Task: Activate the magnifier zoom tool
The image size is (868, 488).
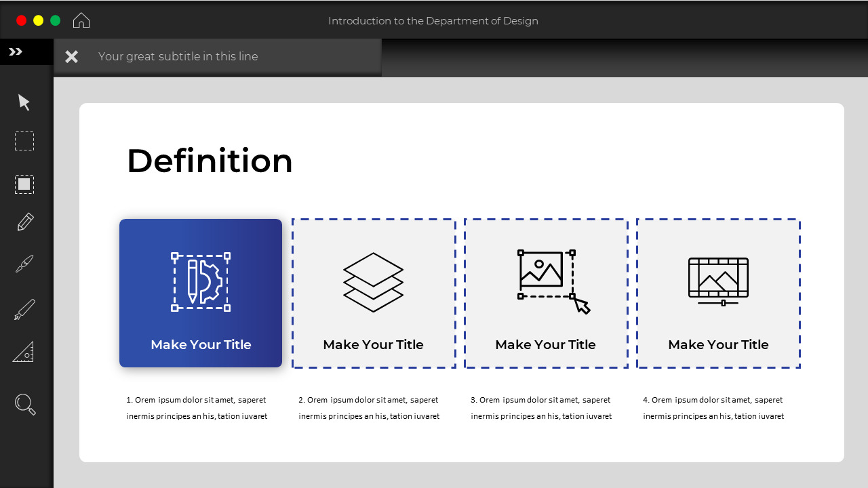Action: click(24, 404)
